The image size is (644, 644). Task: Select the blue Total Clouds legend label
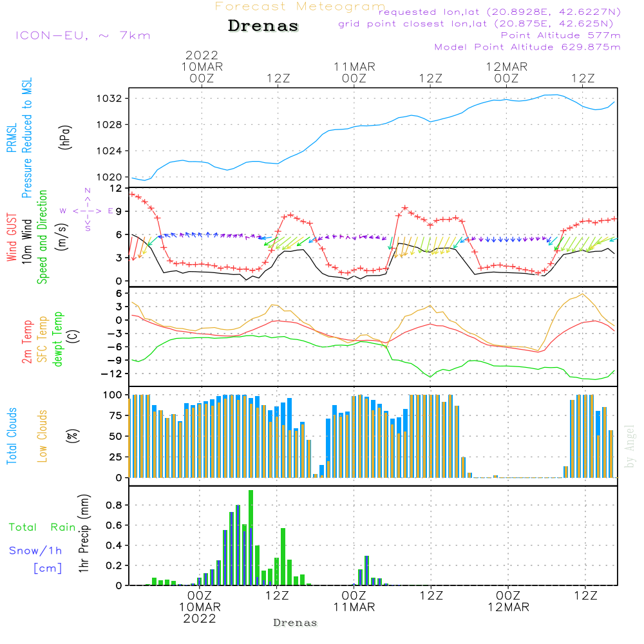[x=12, y=436]
